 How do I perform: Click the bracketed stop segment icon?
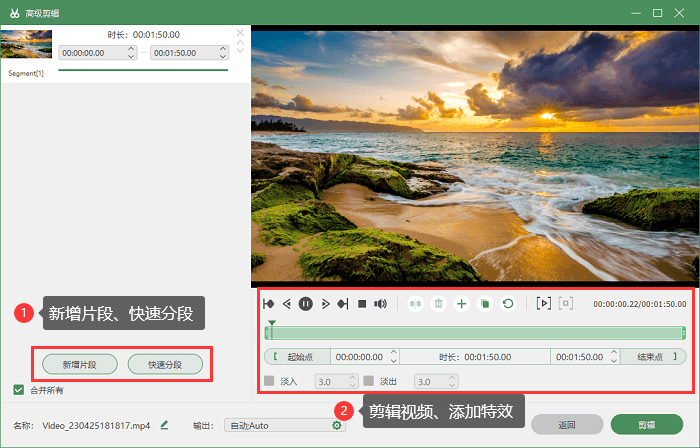click(566, 303)
